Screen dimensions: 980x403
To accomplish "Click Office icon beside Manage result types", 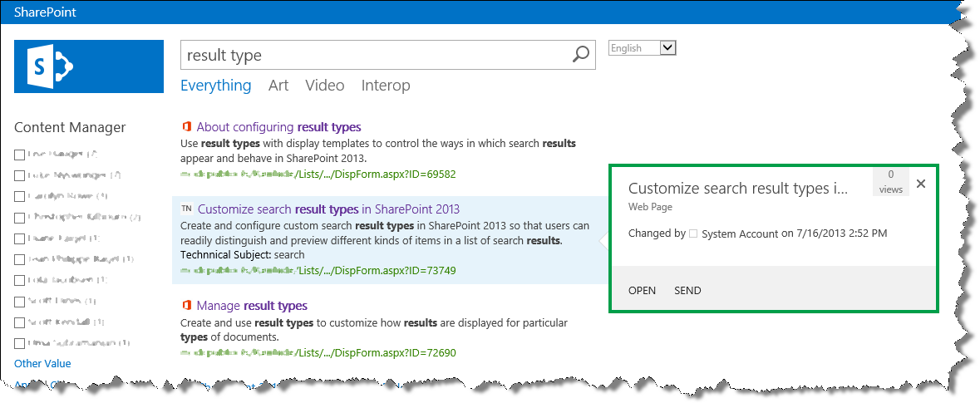I will (185, 306).
